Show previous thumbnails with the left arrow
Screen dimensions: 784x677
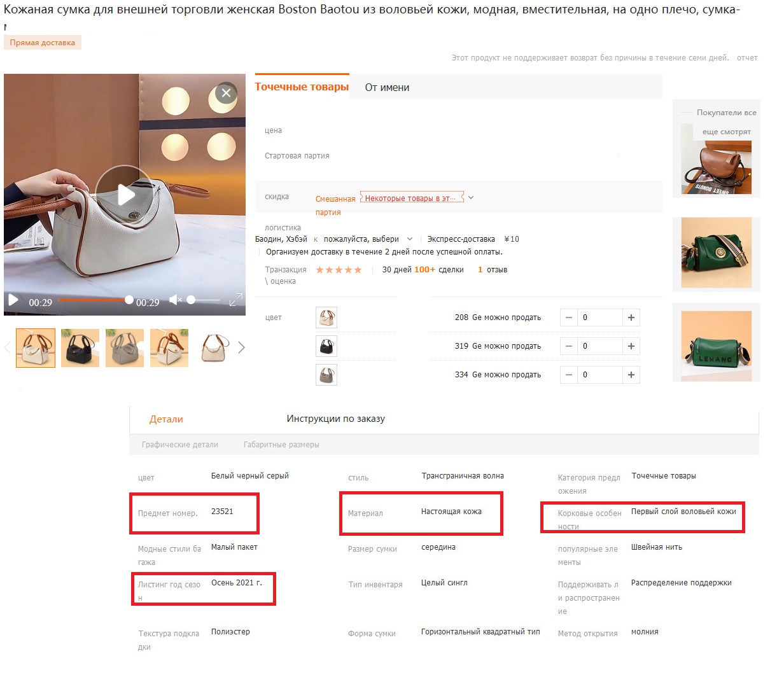pos(8,347)
